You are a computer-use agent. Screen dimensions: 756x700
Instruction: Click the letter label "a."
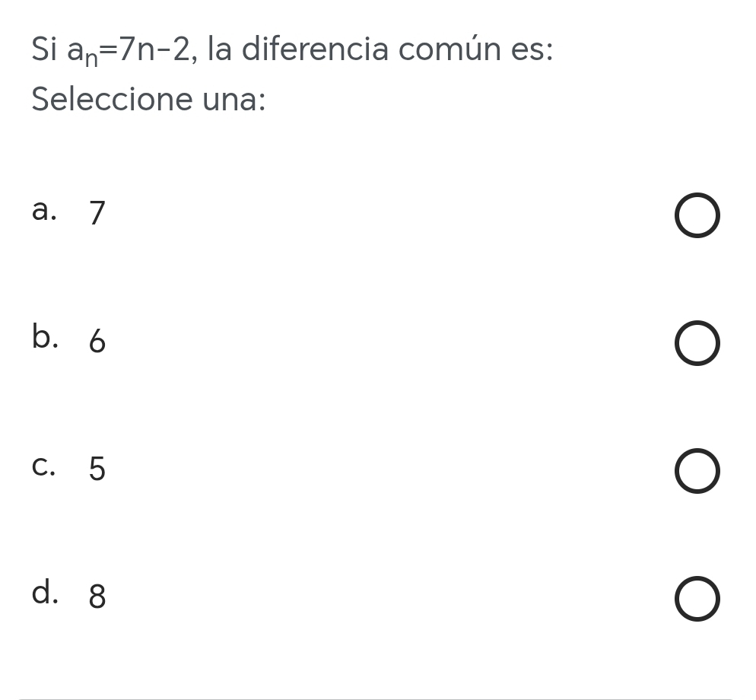point(45,211)
